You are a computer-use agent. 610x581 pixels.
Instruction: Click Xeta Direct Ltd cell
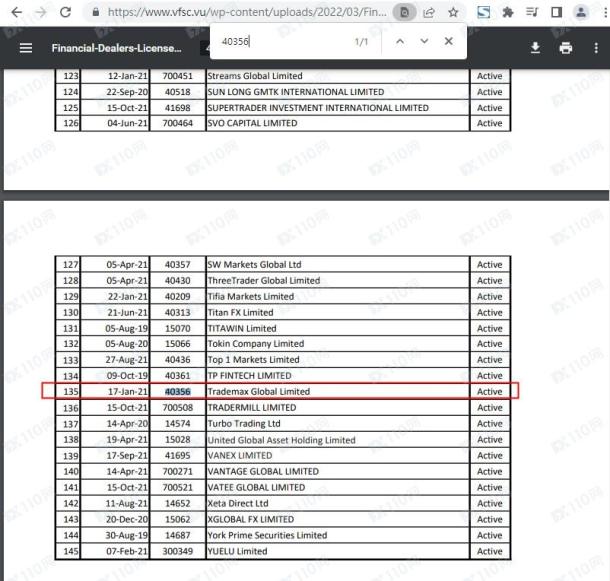click(x=337, y=503)
